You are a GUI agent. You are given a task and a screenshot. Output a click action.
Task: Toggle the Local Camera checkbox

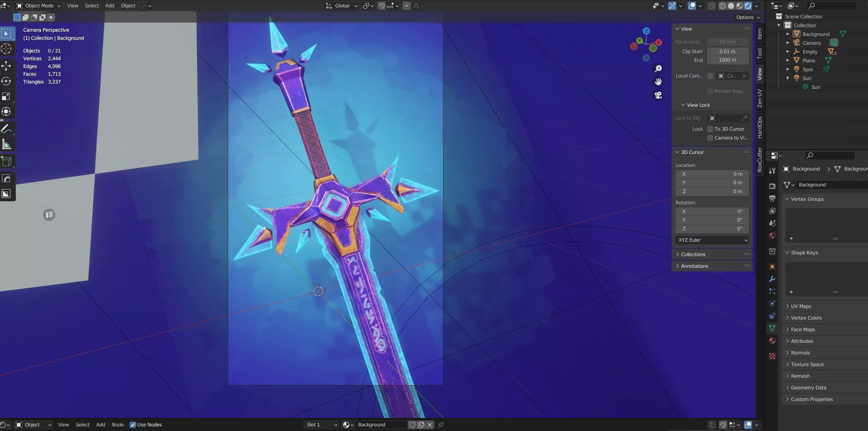pyautogui.click(x=710, y=76)
